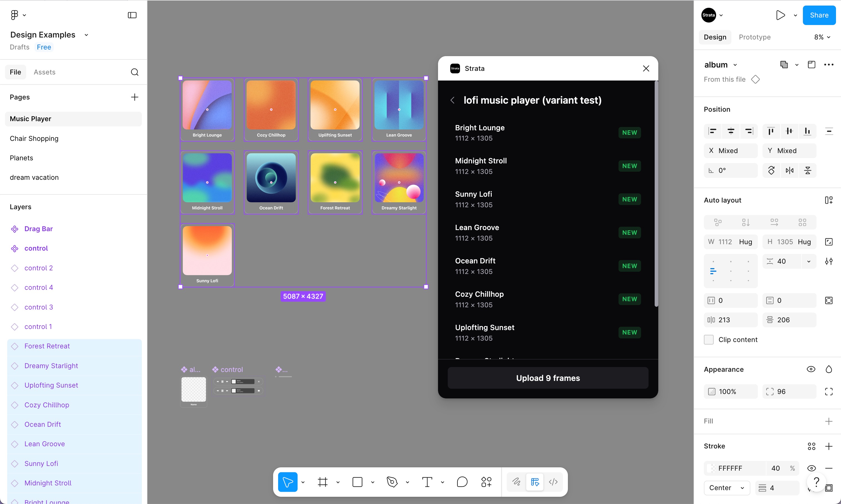841x504 pixels.
Task: Select the Pen tool
Action: tap(392, 482)
